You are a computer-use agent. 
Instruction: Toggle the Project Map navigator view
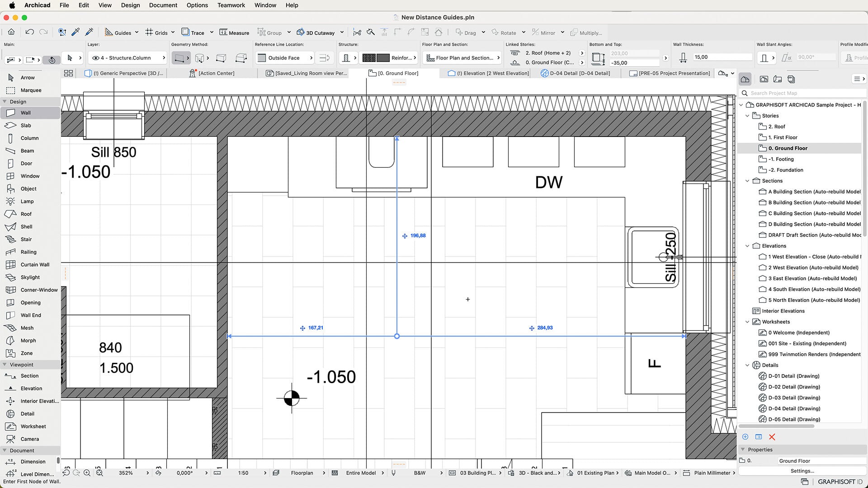pos(745,79)
